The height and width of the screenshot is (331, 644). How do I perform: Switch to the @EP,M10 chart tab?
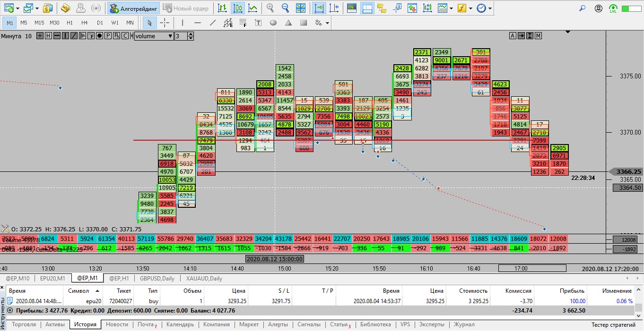[x=17, y=278]
